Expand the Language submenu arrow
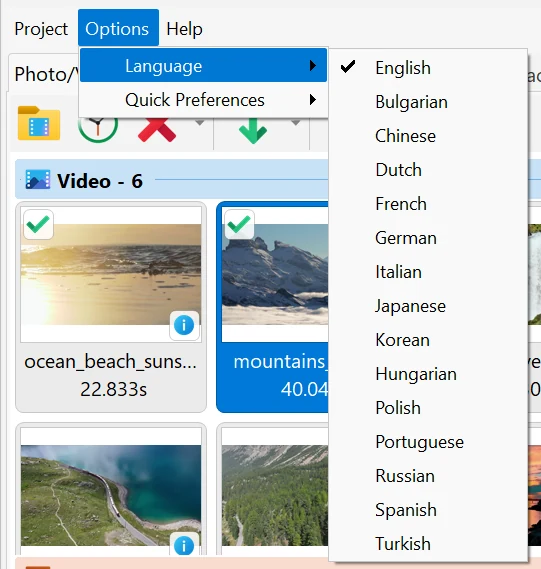This screenshot has width=541, height=569. (313, 66)
